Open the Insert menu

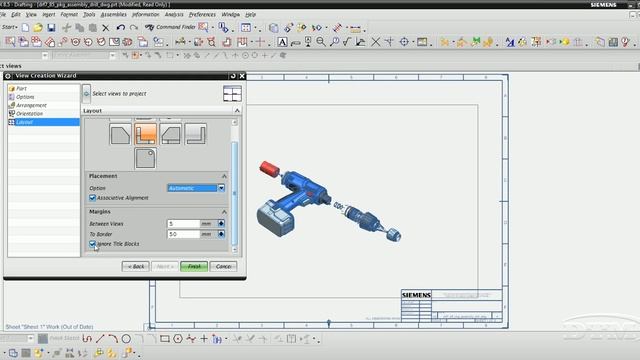pyautogui.click(x=49, y=14)
